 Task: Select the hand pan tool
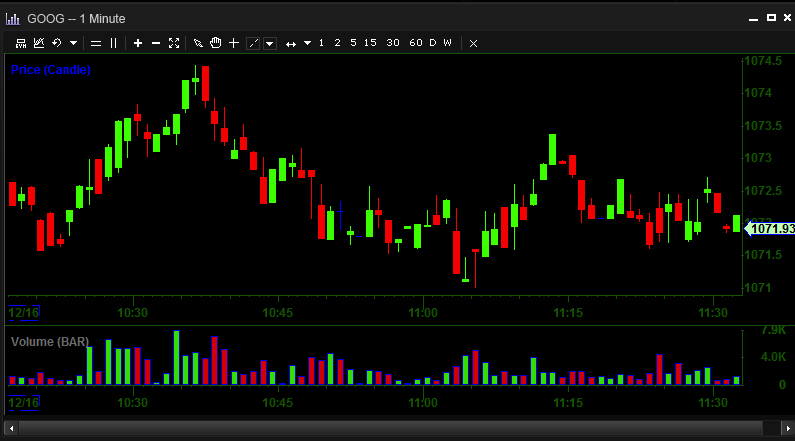pyautogui.click(x=215, y=43)
